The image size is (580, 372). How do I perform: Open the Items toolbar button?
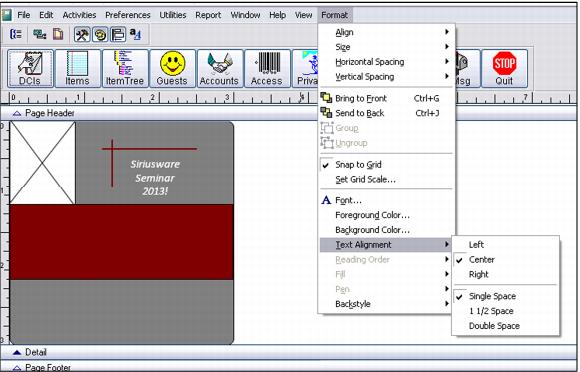(78, 69)
